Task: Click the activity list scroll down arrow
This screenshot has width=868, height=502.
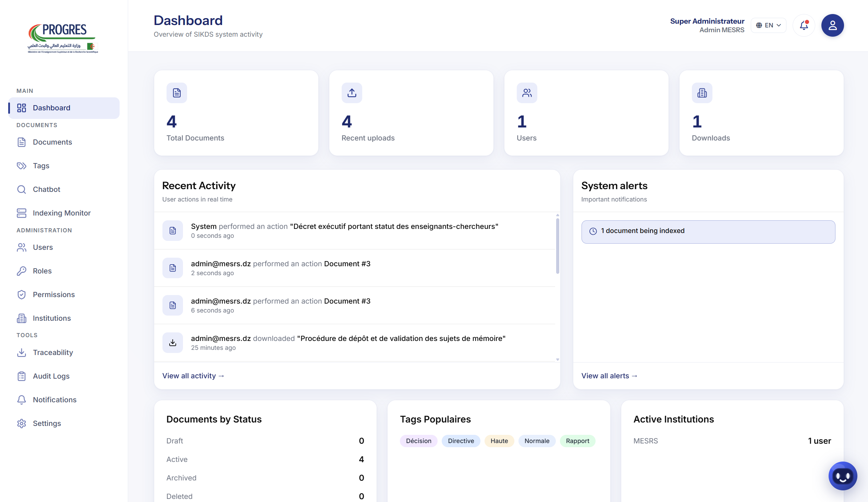Action: (557, 360)
